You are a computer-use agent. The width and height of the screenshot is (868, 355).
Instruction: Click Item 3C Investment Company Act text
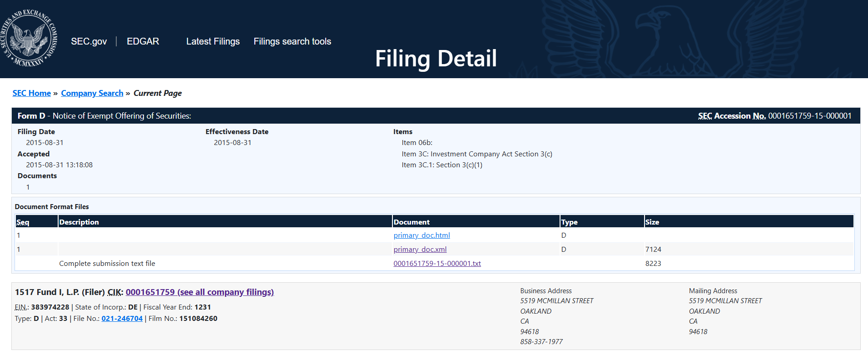coord(477,154)
